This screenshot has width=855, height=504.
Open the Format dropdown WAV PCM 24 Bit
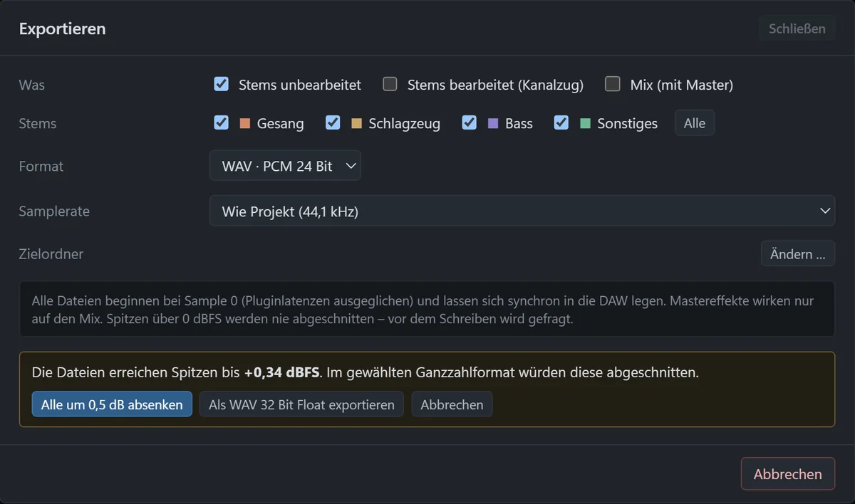tap(285, 166)
